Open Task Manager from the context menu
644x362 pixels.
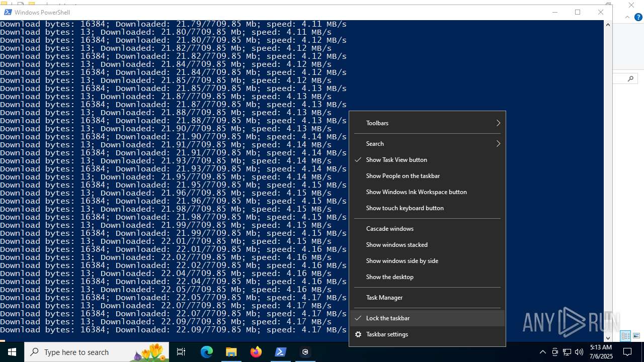pos(427,298)
